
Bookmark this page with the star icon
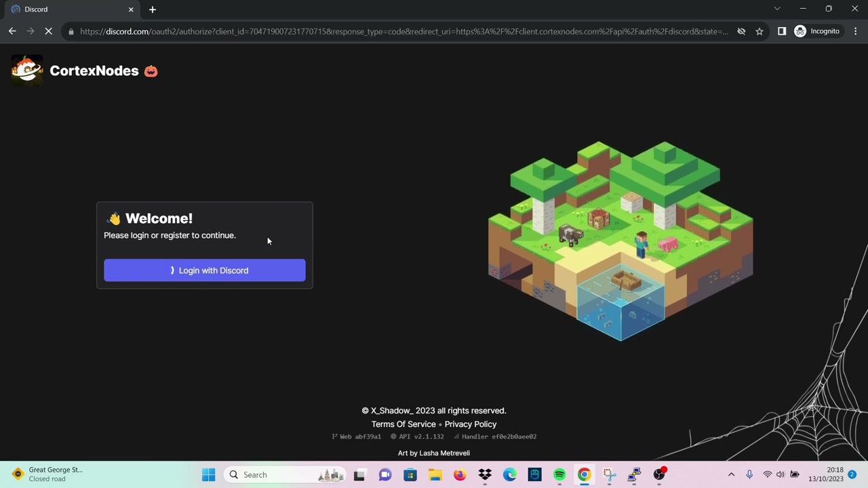point(759,31)
